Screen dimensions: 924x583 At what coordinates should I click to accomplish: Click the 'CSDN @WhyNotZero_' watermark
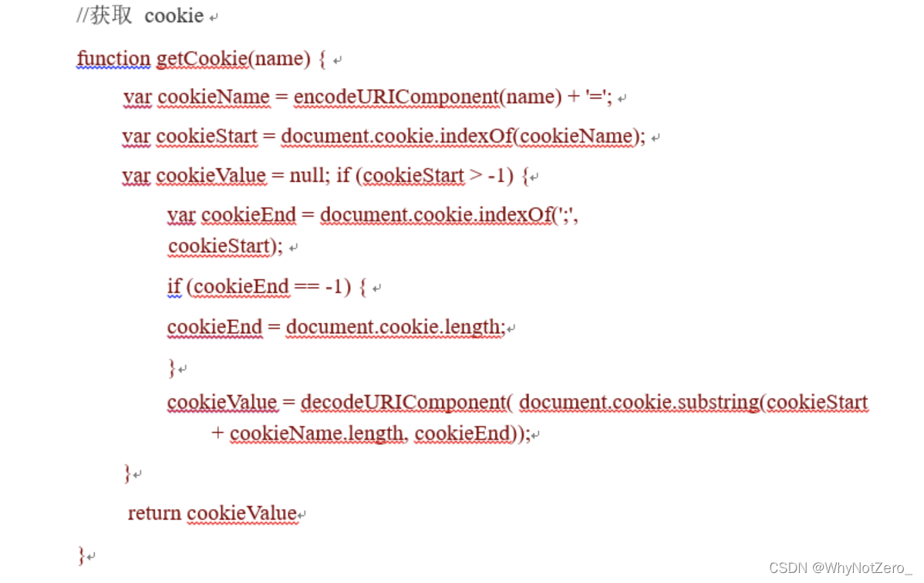tap(841, 568)
